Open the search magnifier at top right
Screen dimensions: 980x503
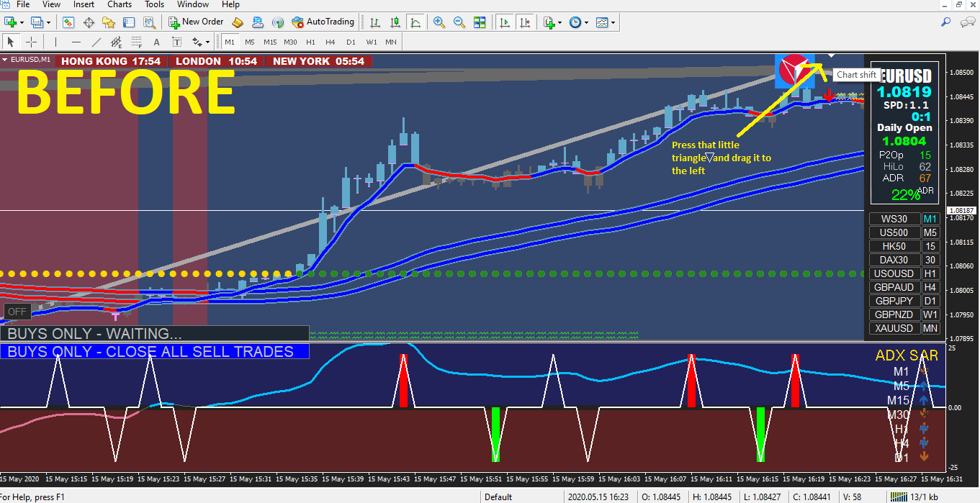pyautogui.click(x=946, y=22)
